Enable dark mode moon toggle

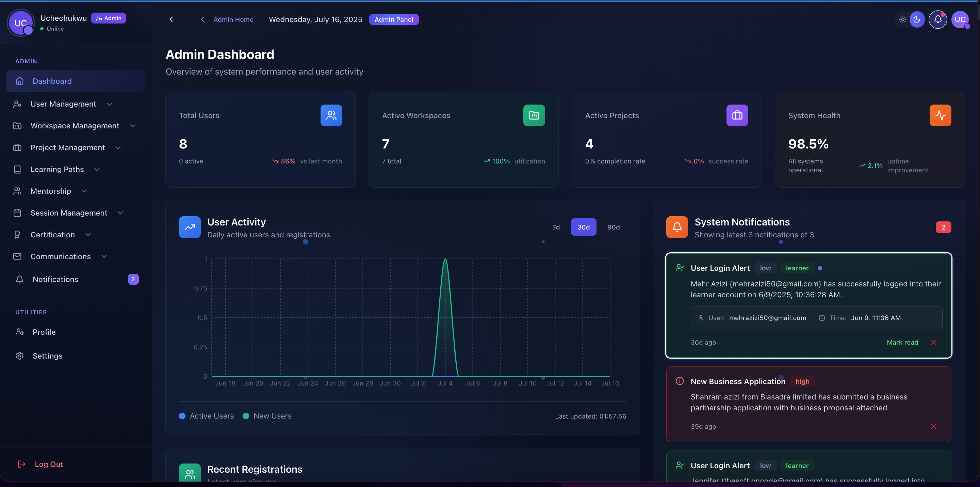[917, 19]
